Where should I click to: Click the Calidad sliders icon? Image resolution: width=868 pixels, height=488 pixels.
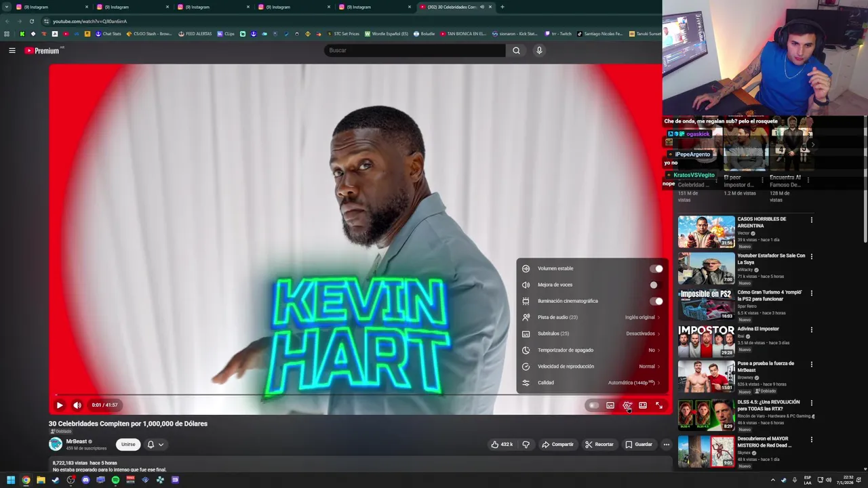tap(526, 382)
